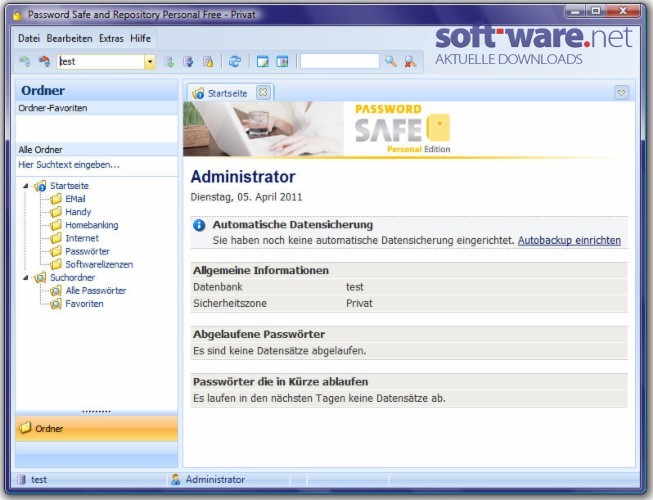Image resolution: width=653 pixels, height=500 pixels.
Task: Open the Datei menu
Action: coord(29,38)
